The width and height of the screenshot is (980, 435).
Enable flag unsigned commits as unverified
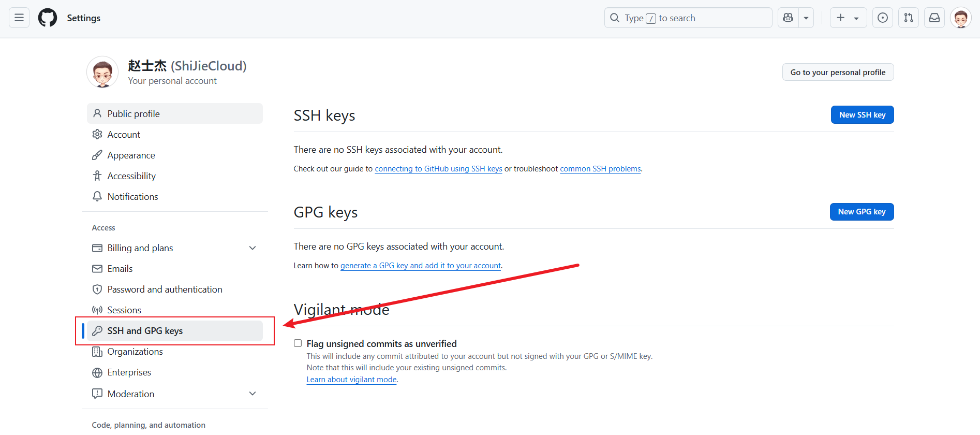tap(298, 343)
